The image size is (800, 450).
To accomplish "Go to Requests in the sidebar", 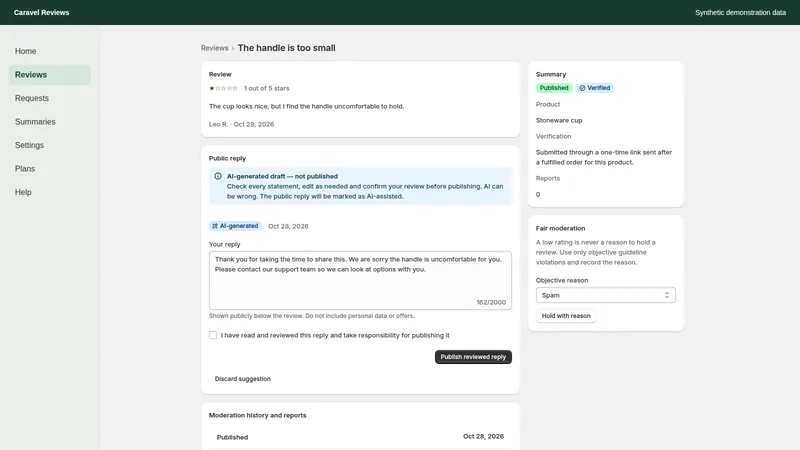I will 49,98.
